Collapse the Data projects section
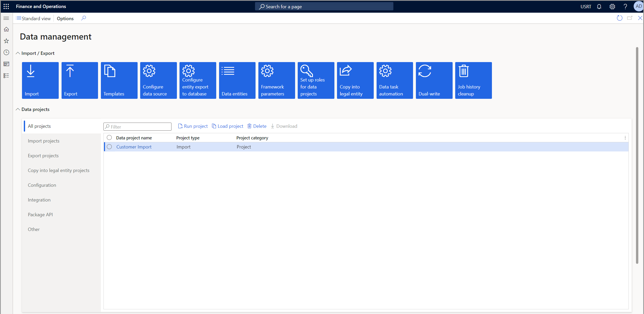Viewport: 644px width, 314px height. click(18, 109)
